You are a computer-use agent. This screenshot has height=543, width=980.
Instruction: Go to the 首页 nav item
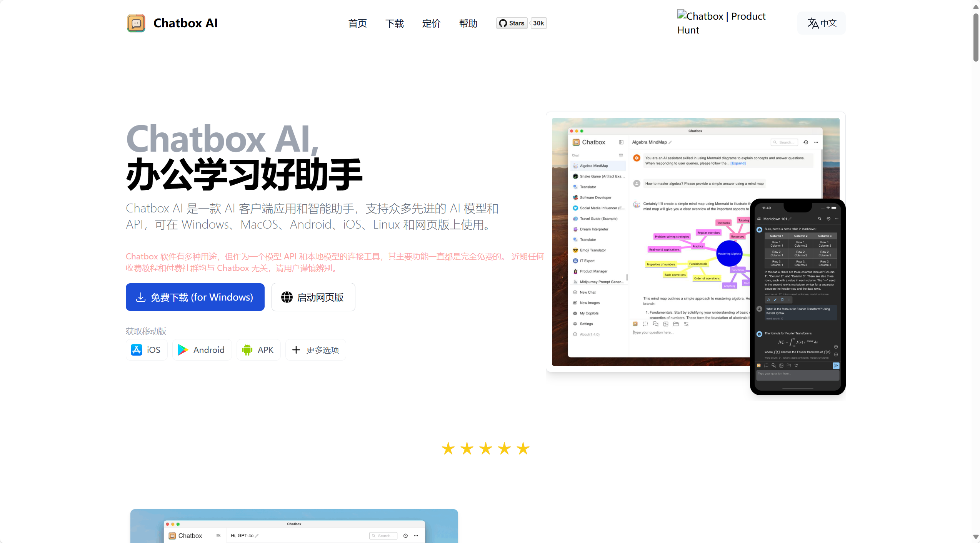(357, 23)
